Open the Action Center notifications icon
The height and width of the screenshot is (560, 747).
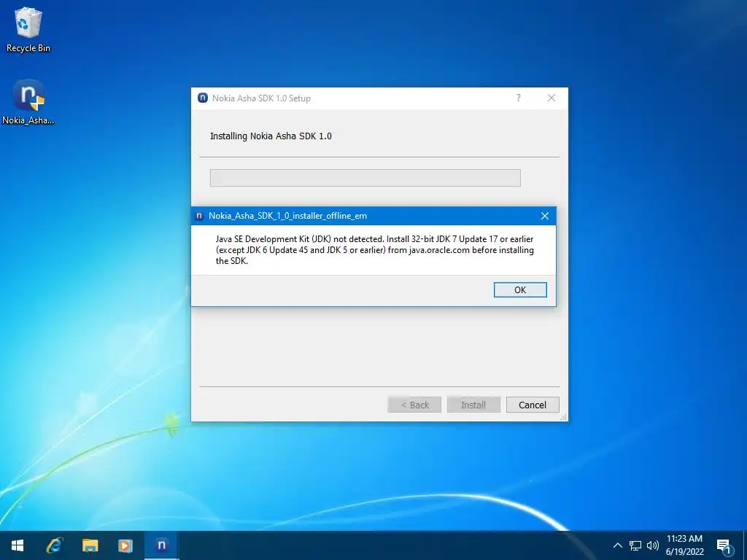tap(724, 546)
